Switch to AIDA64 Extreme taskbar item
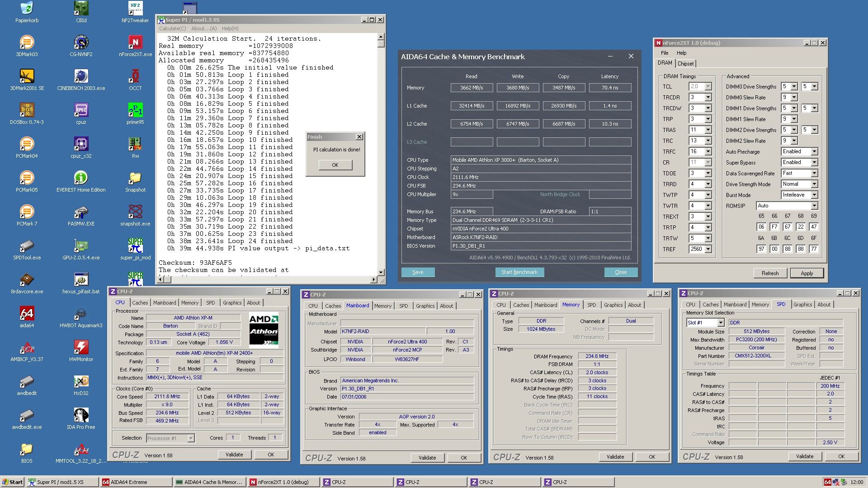Image resolution: width=868 pixels, height=488 pixels. 135,482
